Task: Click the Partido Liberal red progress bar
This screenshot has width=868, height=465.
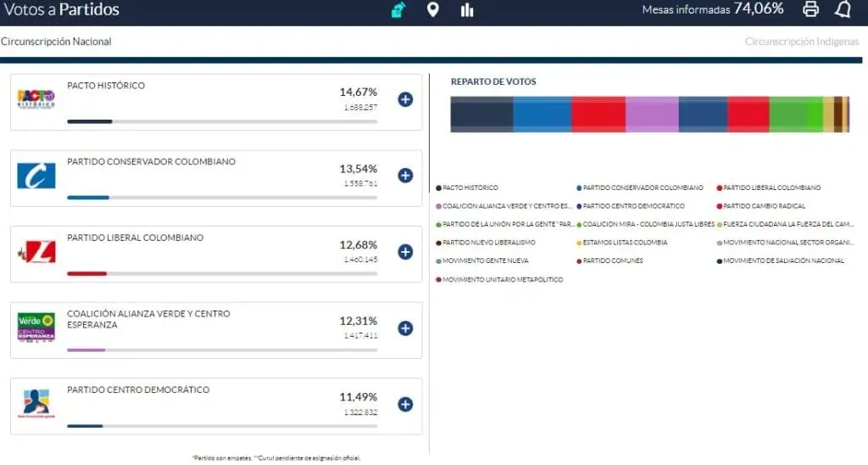Action: pyautogui.click(x=222, y=274)
